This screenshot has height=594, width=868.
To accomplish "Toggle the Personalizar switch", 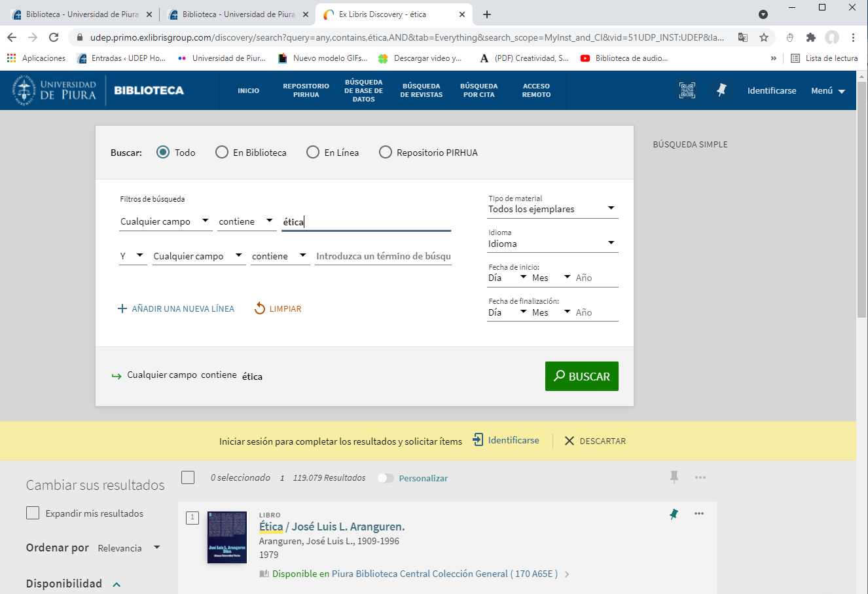I will 386,478.
